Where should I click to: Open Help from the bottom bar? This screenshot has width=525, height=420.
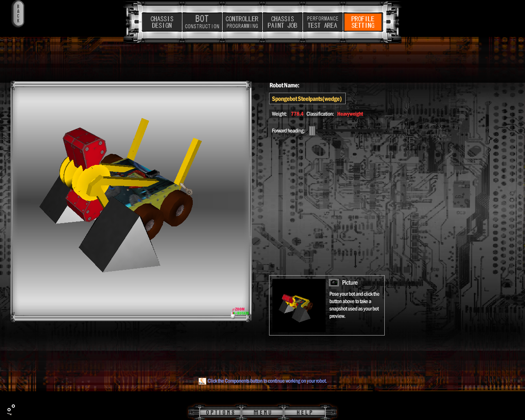point(304,412)
